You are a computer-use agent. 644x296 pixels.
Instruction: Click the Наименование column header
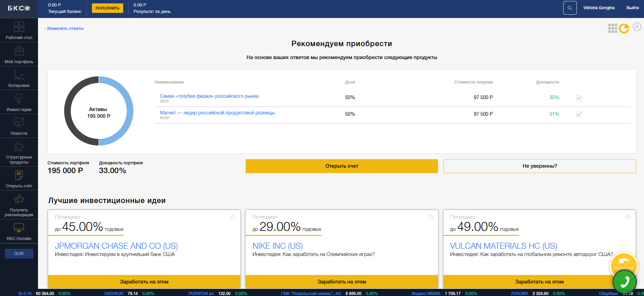[x=169, y=82]
